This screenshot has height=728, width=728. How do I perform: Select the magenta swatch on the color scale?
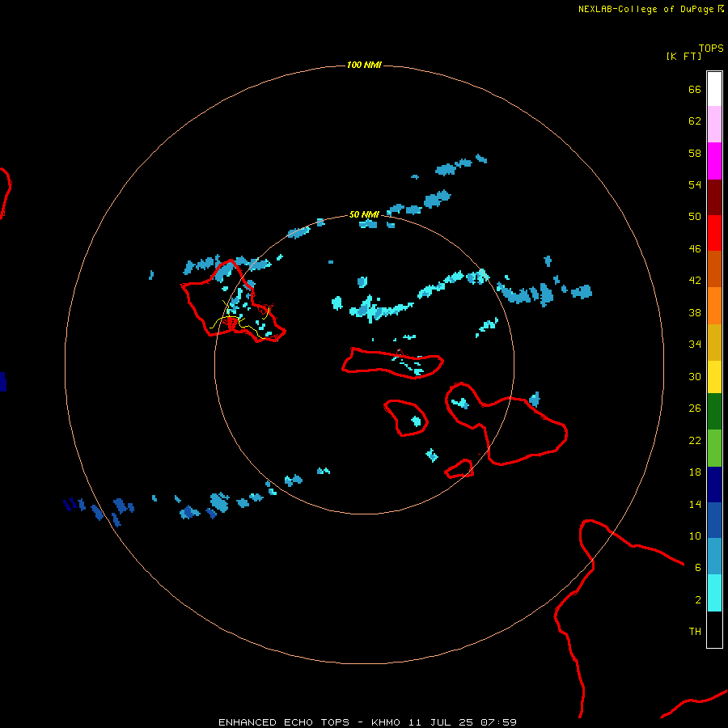coord(714,161)
